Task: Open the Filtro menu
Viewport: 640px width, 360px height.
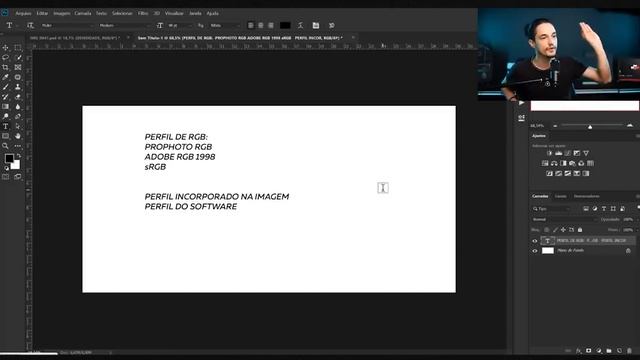Action: pyautogui.click(x=143, y=13)
